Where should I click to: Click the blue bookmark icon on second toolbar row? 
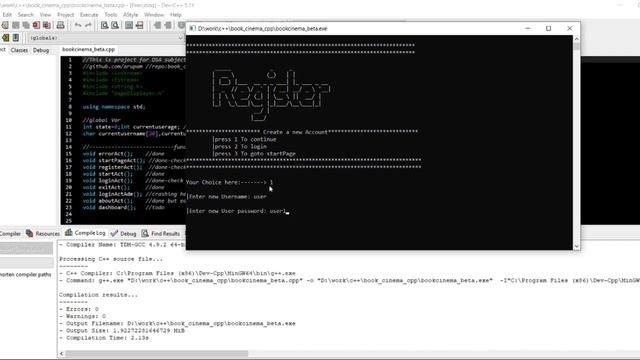pyautogui.click(x=16, y=38)
